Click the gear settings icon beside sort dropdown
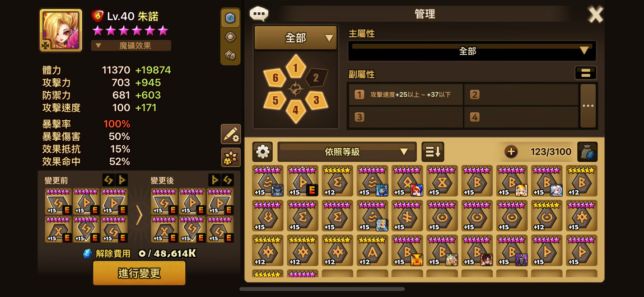The height and width of the screenshot is (297, 644). (x=263, y=152)
